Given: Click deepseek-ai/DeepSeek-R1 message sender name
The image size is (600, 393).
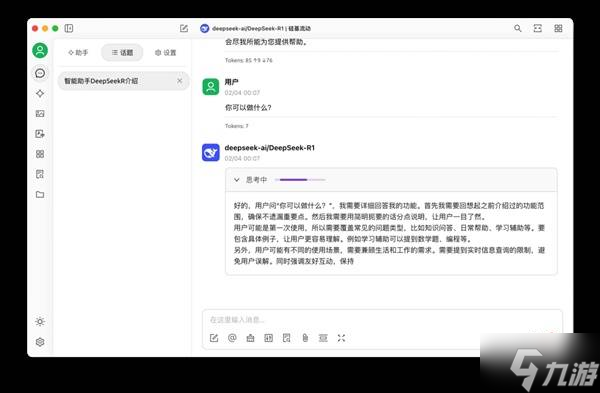Looking at the screenshot, I should (x=270, y=148).
